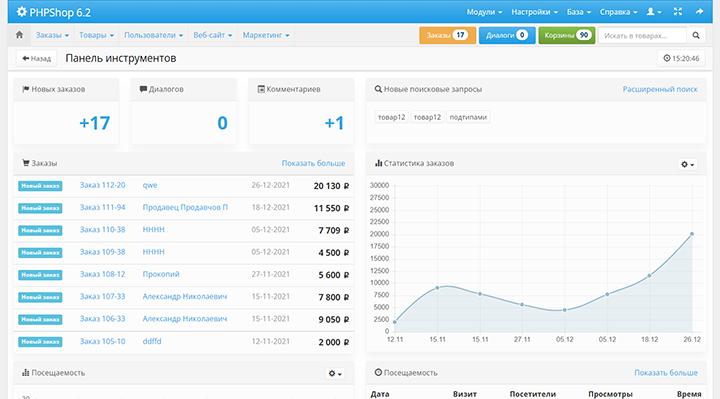Open order statistics gear settings
The height and width of the screenshot is (399, 720).
point(687,164)
